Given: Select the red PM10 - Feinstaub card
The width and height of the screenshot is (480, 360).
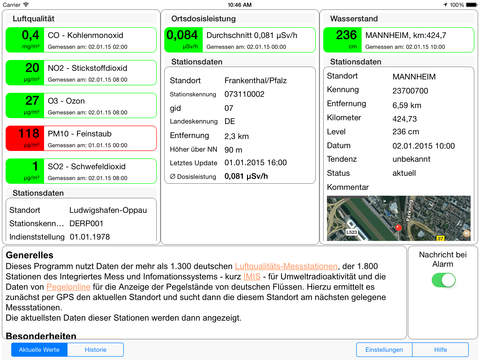Looking at the screenshot, I should pyautogui.click(x=81, y=138).
